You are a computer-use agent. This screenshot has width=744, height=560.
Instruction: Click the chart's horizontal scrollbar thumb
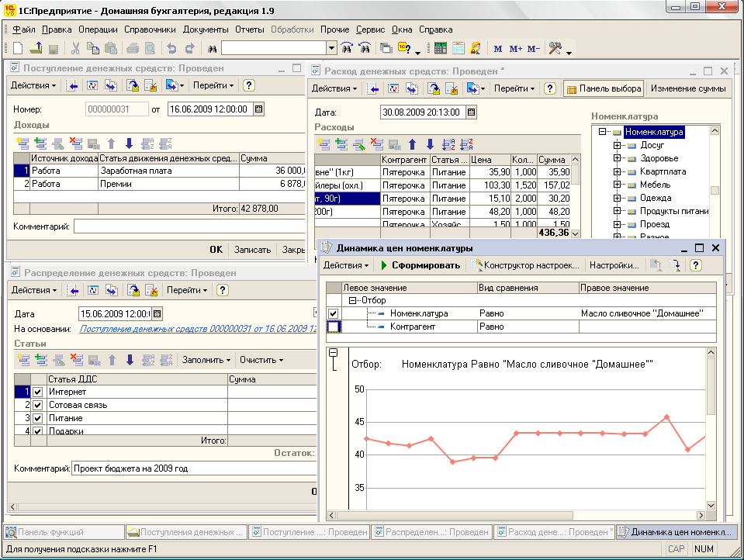(x=455, y=515)
